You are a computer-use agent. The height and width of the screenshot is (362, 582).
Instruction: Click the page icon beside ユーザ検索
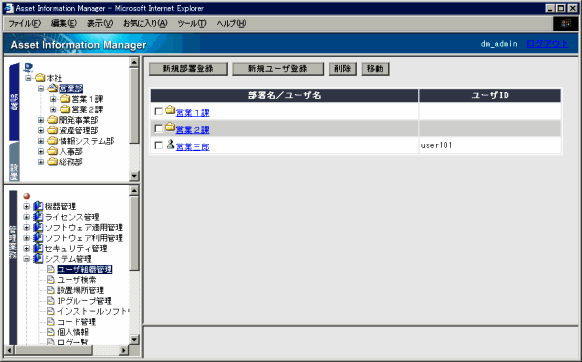tap(51, 280)
